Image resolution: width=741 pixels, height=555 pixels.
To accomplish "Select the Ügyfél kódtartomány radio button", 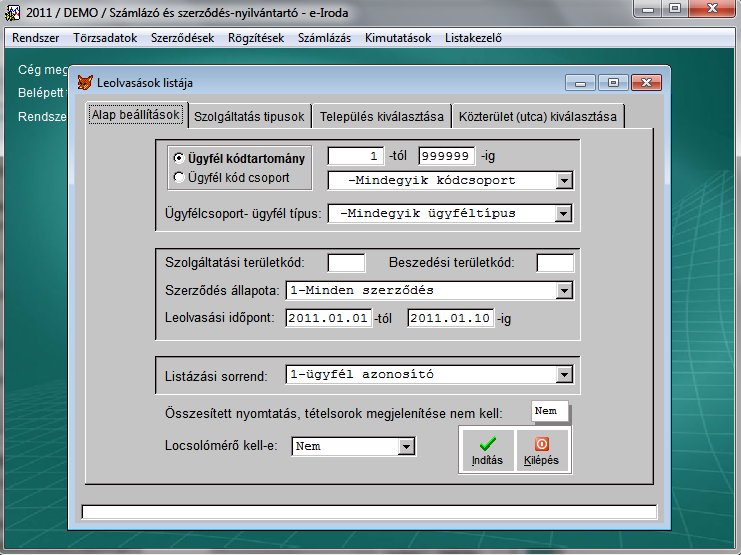I will pos(179,158).
